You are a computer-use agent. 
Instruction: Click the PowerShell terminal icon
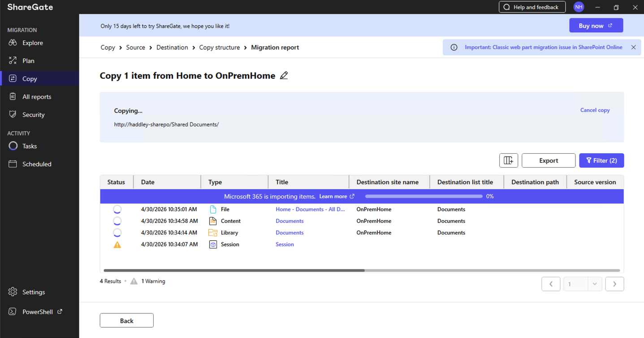[13, 312]
